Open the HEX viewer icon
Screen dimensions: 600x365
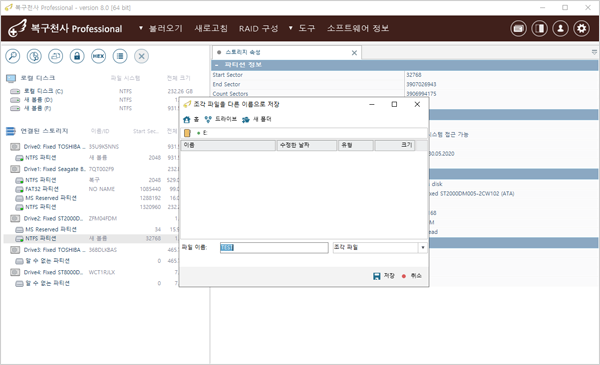[x=98, y=56]
